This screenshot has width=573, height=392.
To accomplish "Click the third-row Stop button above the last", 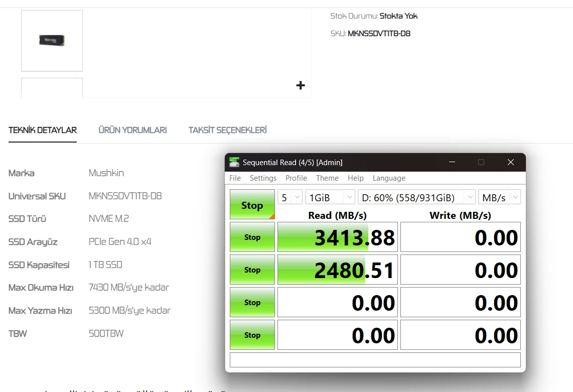I will (252, 302).
